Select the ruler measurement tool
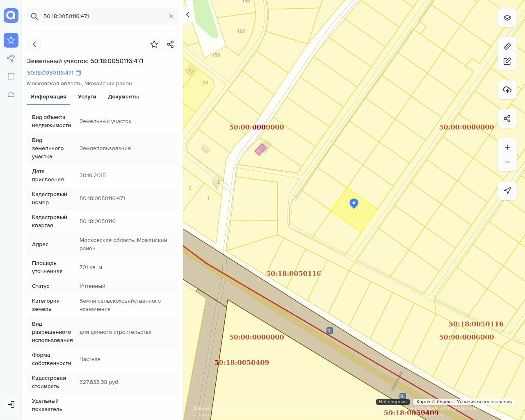The image size is (525, 420). [507, 46]
